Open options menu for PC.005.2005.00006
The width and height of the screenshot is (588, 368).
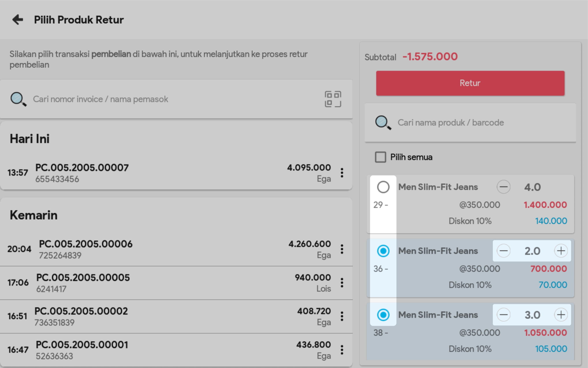pyautogui.click(x=342, y=249)
